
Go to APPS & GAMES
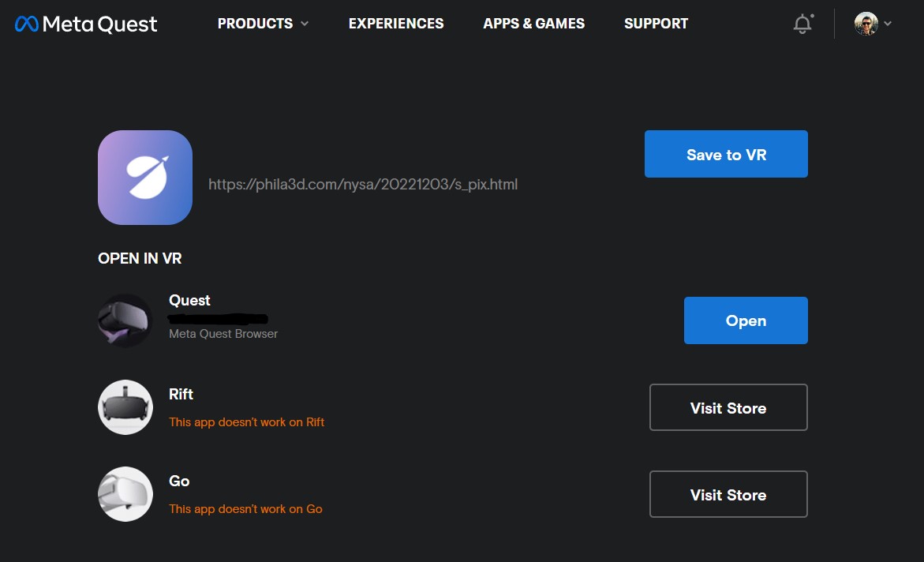click(x=533, y=24)
